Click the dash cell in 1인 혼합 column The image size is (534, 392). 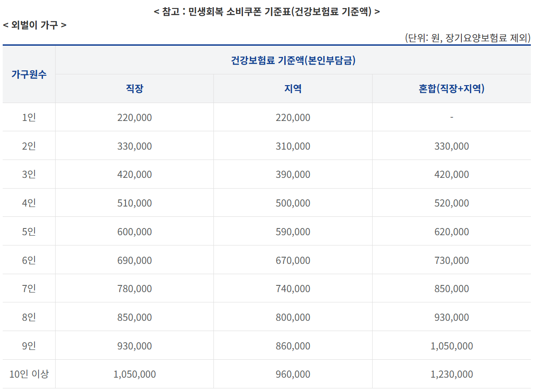click(x=451, y=117)
